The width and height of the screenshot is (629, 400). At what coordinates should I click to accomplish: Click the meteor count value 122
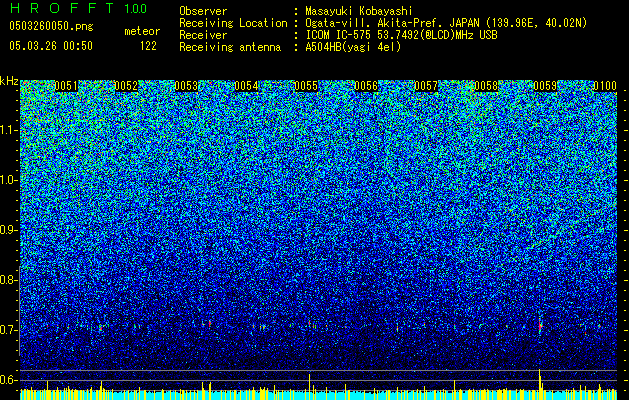pos(148,46)
